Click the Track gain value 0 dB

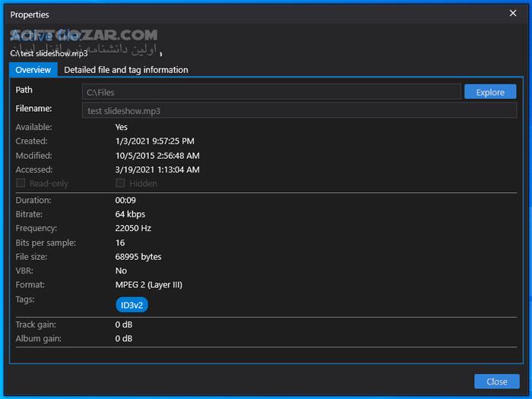124,325
